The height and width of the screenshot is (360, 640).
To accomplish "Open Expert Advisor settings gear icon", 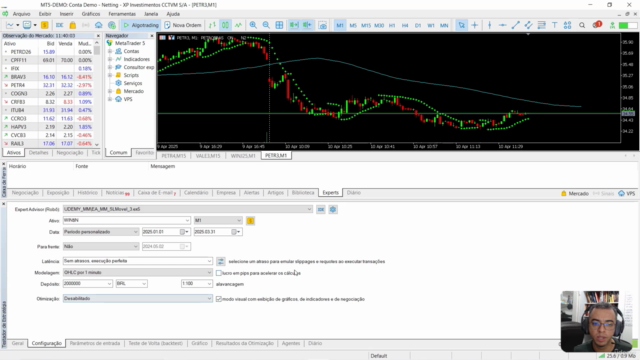I will (333, 209).
